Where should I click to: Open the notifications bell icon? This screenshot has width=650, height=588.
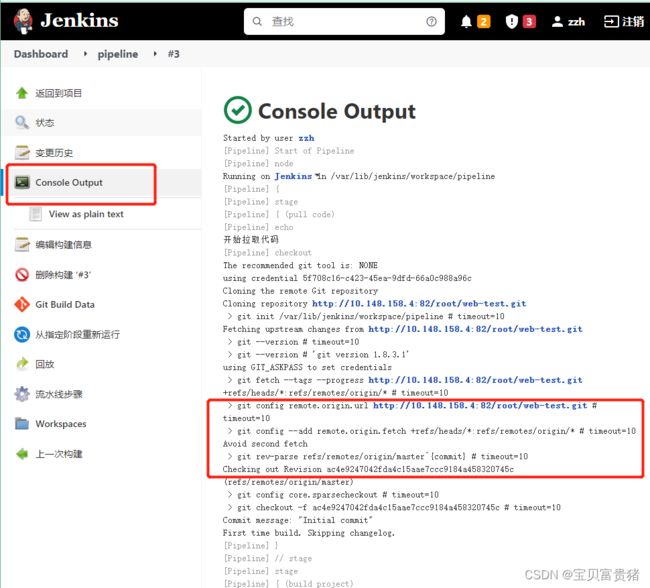coord(466,22)
